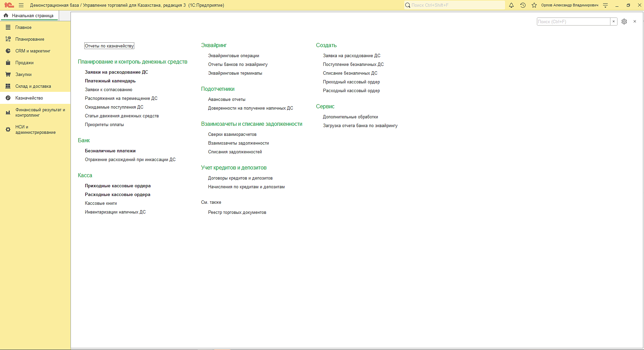The height and width of the screenshot is (350, 644).
Task: Close the Казначейство menu panel
Action: pos(635,22)
